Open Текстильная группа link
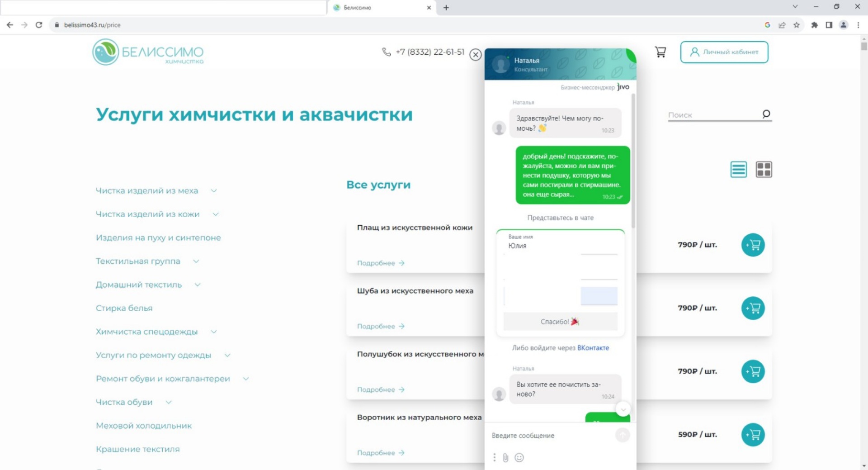The height and width of the screenshot is (470, 868). (x=138, y=261)
